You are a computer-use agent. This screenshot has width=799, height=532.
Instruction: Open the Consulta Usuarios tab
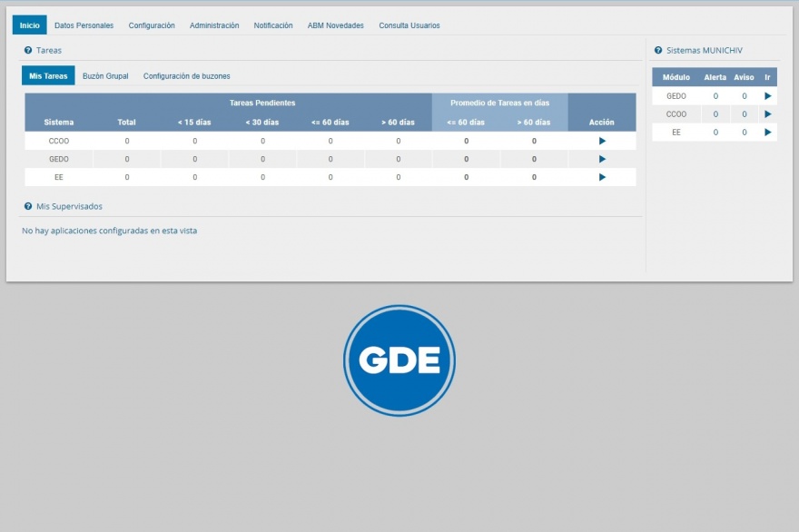coord(409,25)
